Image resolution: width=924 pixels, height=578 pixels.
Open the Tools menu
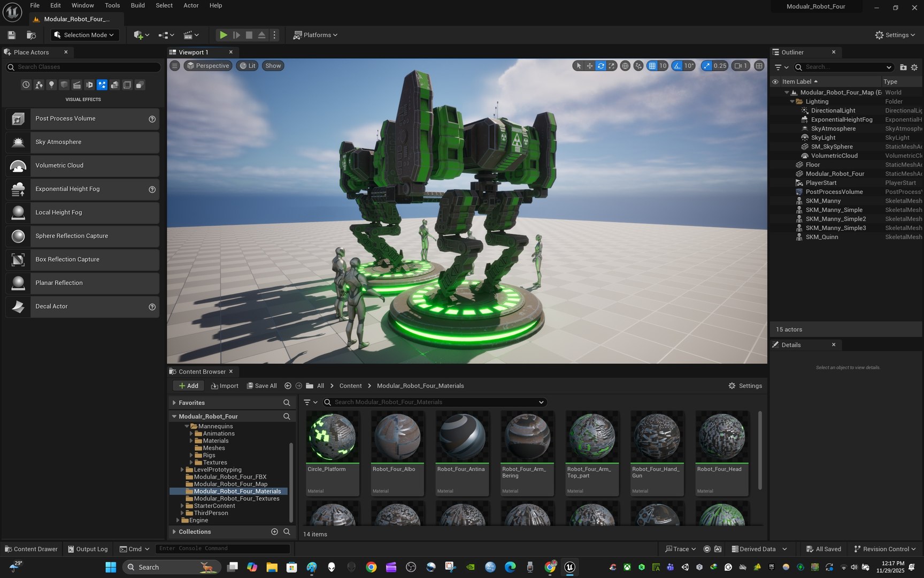tap(112, 5)
